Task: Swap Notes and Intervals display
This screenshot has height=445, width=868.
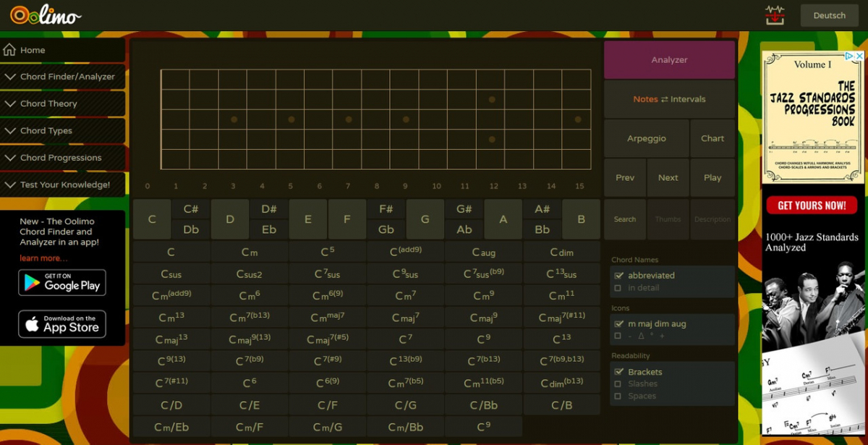Action: (669, 99)
